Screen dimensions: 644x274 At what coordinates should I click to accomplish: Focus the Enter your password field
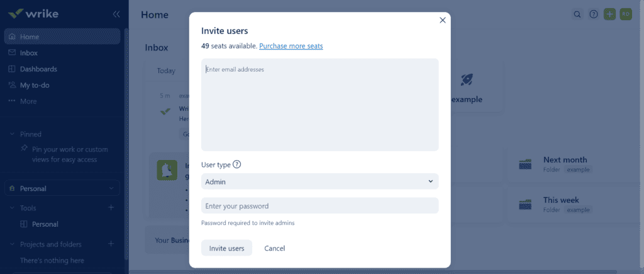point(320,206)
